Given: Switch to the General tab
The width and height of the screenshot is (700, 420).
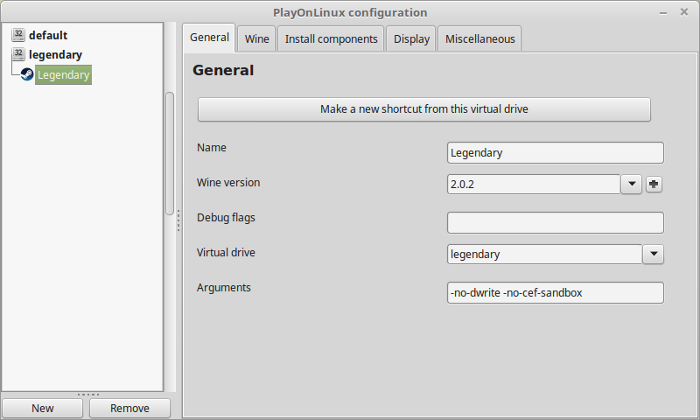Looking at the screenshot, I should pos(209,37).
